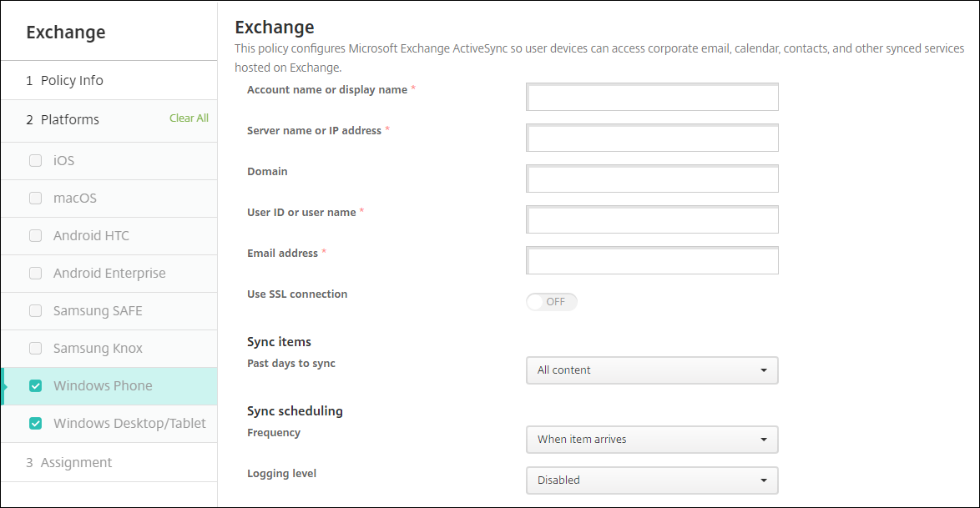Screen dimensions: 980x508
Task: Select the Android Enterprise checkbox
Action: pyautogui.click(x=35, y=274)
